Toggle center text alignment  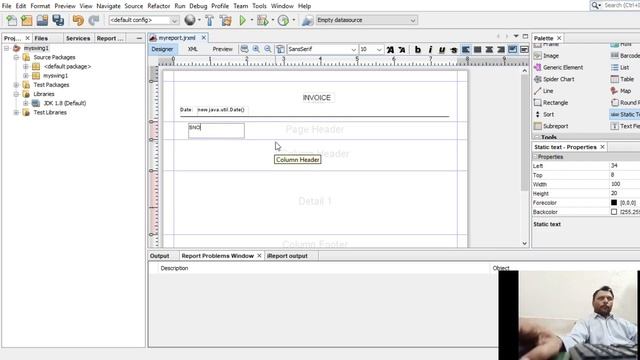tap(489, 50)
